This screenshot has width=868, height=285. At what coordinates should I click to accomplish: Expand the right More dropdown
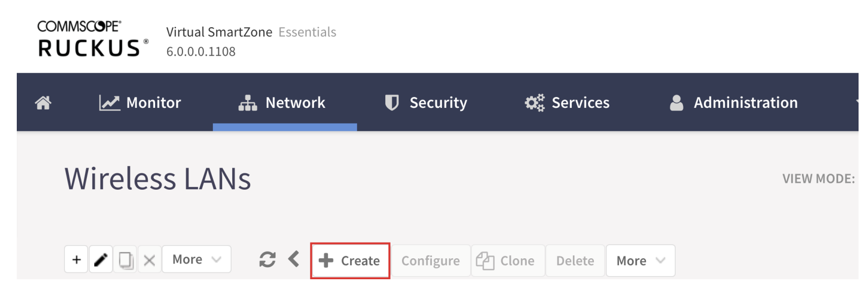pos(641,260)
